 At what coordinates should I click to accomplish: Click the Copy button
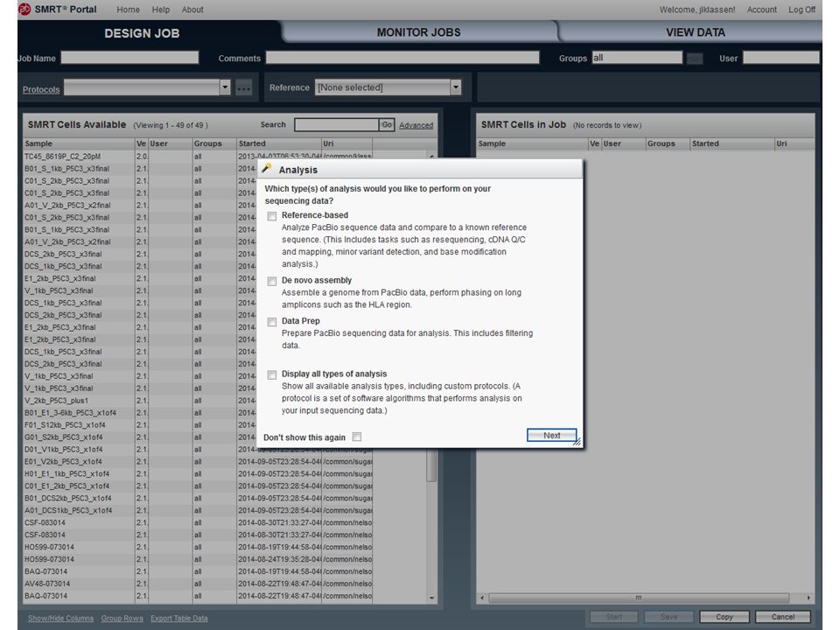(x=724, y=617)
